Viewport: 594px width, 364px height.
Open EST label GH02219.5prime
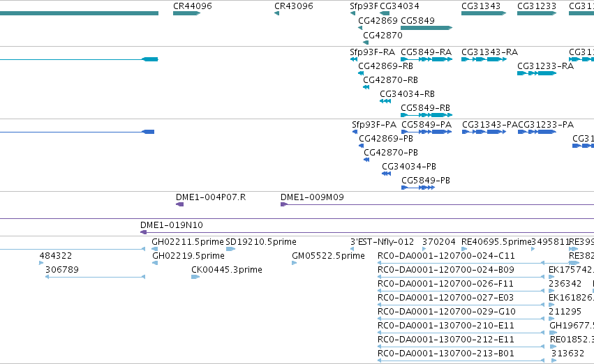pos(188,256)
